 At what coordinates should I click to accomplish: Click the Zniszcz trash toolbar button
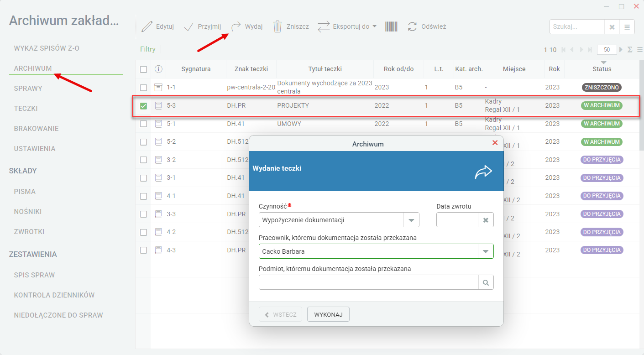tap(291, 26)
